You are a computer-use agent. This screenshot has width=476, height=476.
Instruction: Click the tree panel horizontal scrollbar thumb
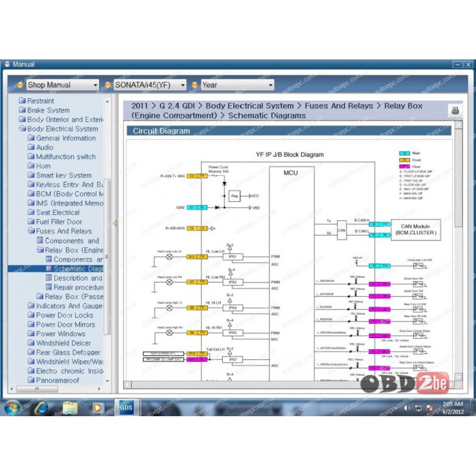pyautogui.click(x=37, y=389)
